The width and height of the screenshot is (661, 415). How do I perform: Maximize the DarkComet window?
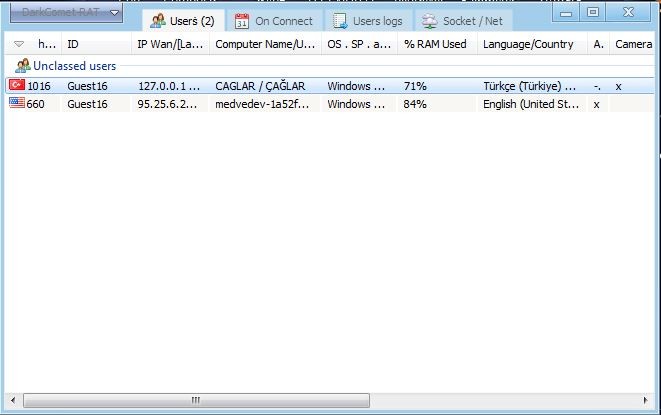[x=593, y=13]
